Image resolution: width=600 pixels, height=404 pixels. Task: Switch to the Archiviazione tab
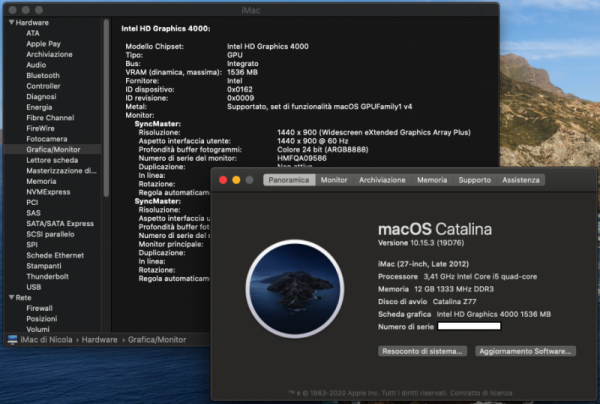[x=382, y=180]
